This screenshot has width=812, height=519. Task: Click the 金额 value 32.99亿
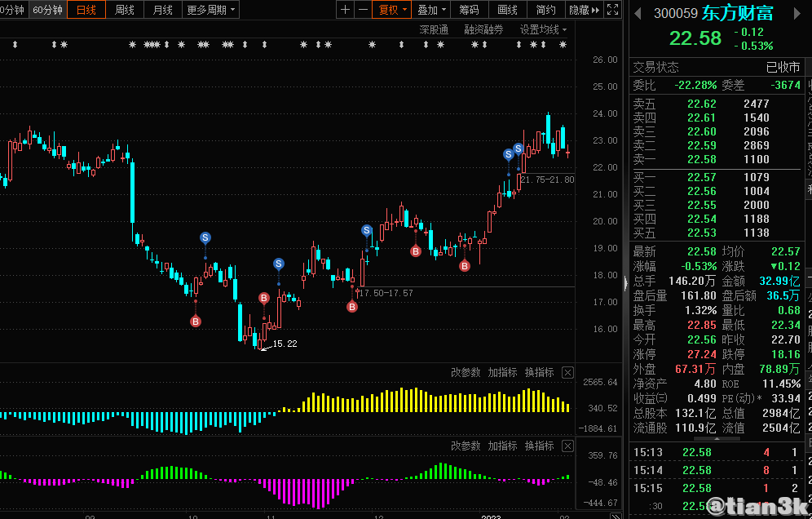point(780,281)
